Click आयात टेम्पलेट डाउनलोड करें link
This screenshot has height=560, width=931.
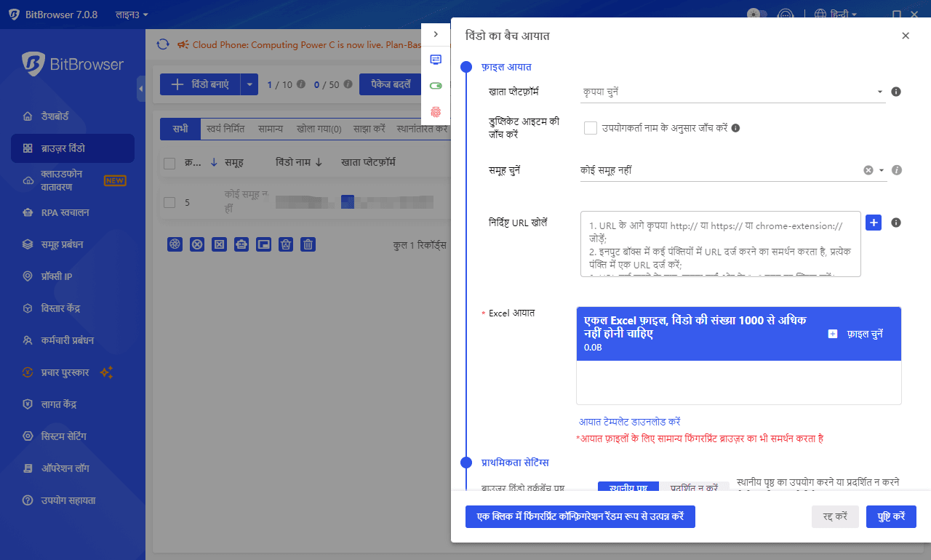[629, 422]
